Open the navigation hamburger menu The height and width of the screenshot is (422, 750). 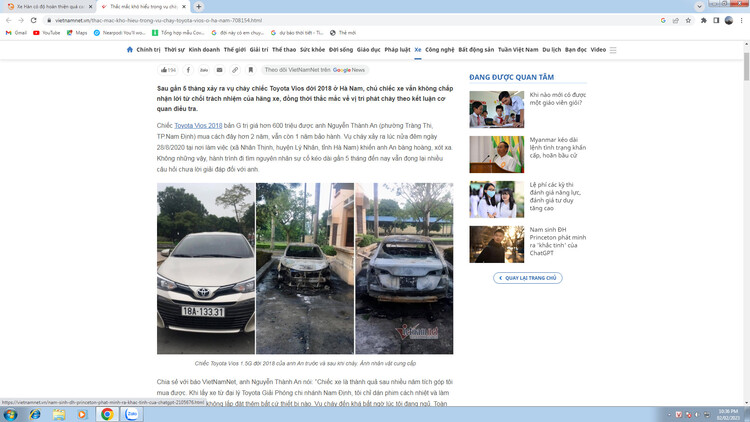click(x=613, y=50)
